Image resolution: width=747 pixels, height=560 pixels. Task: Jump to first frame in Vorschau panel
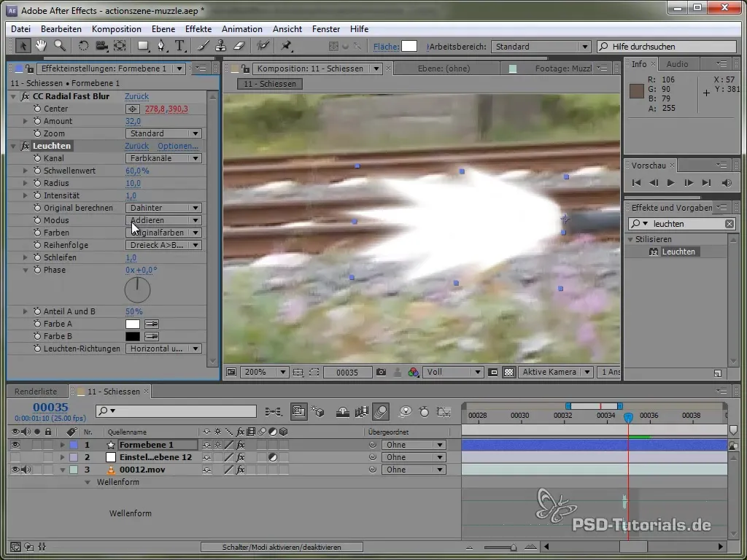click(x=636, y=183)
